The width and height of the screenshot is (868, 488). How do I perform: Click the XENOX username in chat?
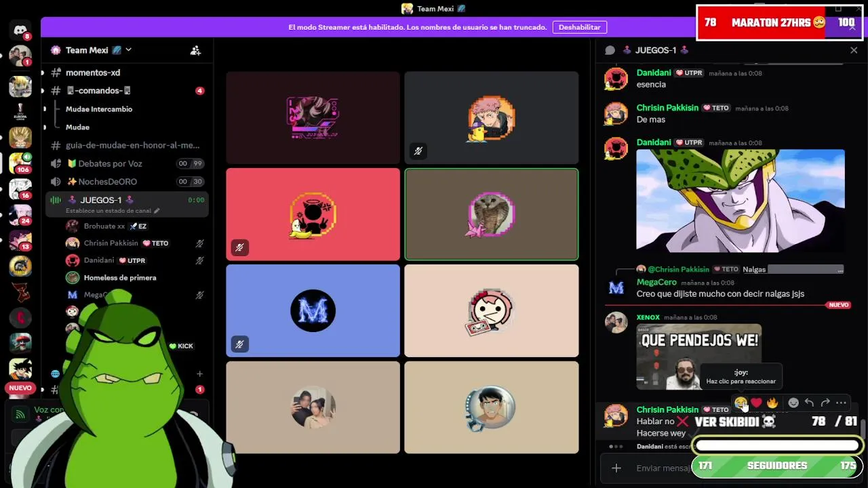click(x=648, y=317)
